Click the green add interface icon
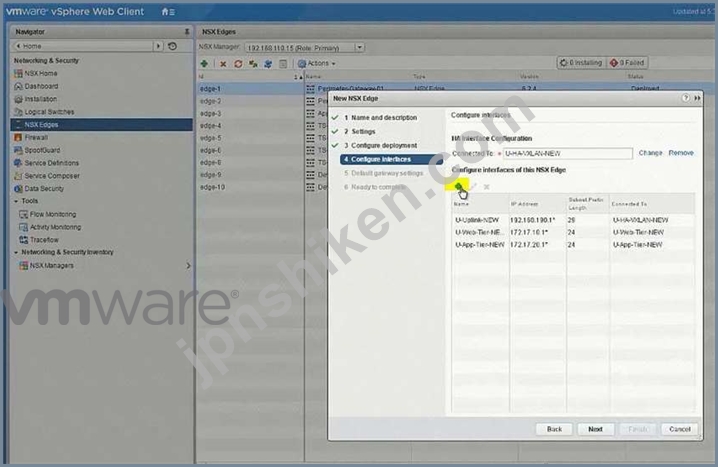Image resolution: width=718 pixels, height=467 pixels. tap(458, 186)
